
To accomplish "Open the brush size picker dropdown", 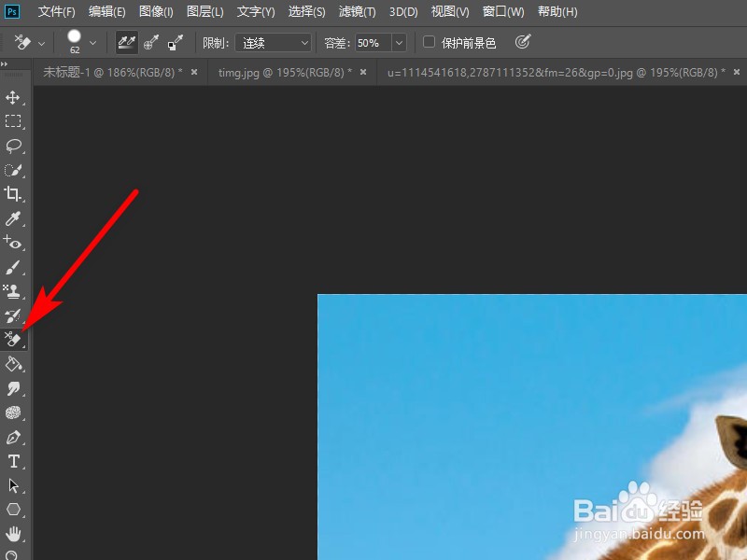I will [x=93, y=42].
